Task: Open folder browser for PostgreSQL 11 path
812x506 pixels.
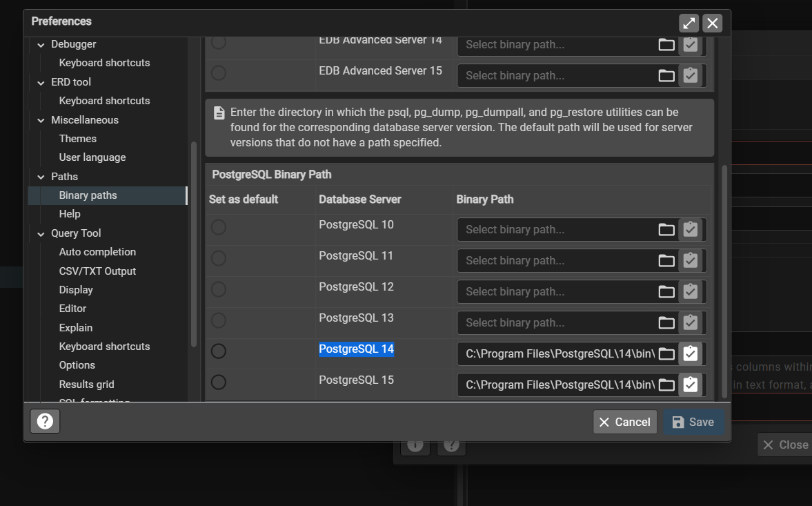Action: point(666,260)
